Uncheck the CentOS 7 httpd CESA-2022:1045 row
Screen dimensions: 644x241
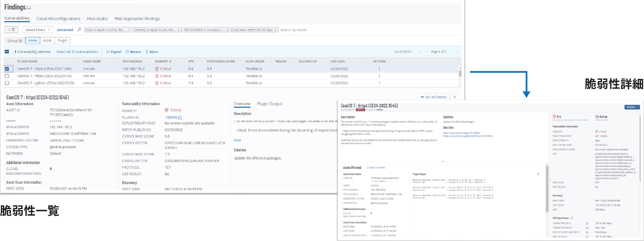[7, 69]
